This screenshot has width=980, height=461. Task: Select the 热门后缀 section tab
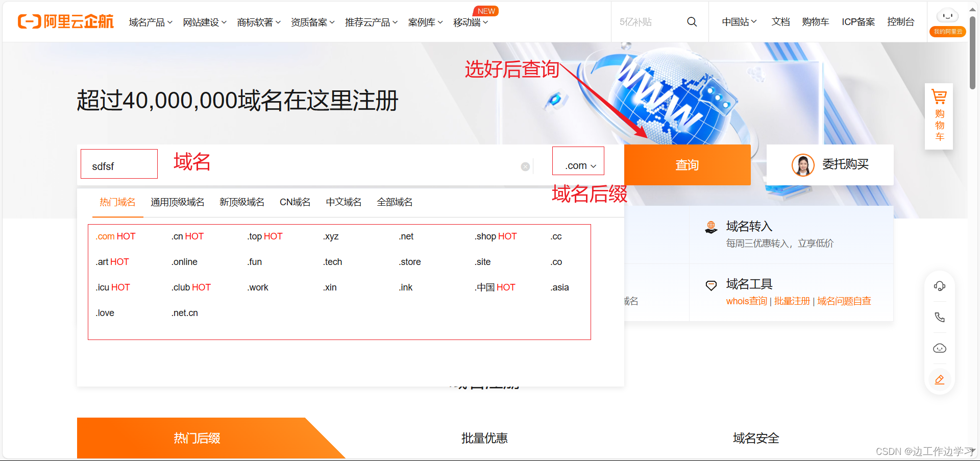coord(197,438)
